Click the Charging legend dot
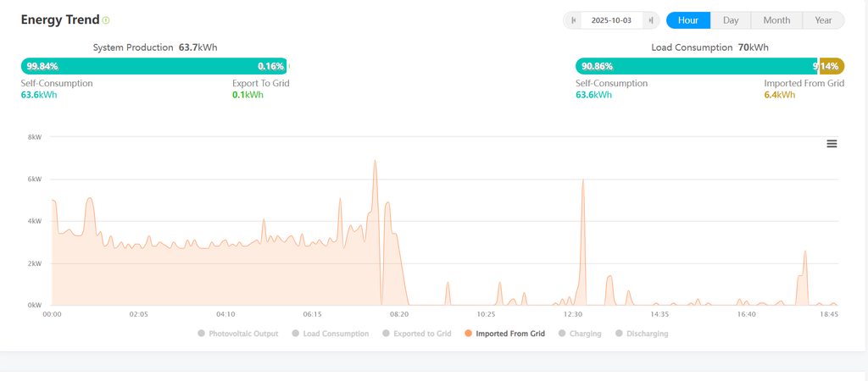The height and width of the screenshot is (381, 868). tap(562, 334)
